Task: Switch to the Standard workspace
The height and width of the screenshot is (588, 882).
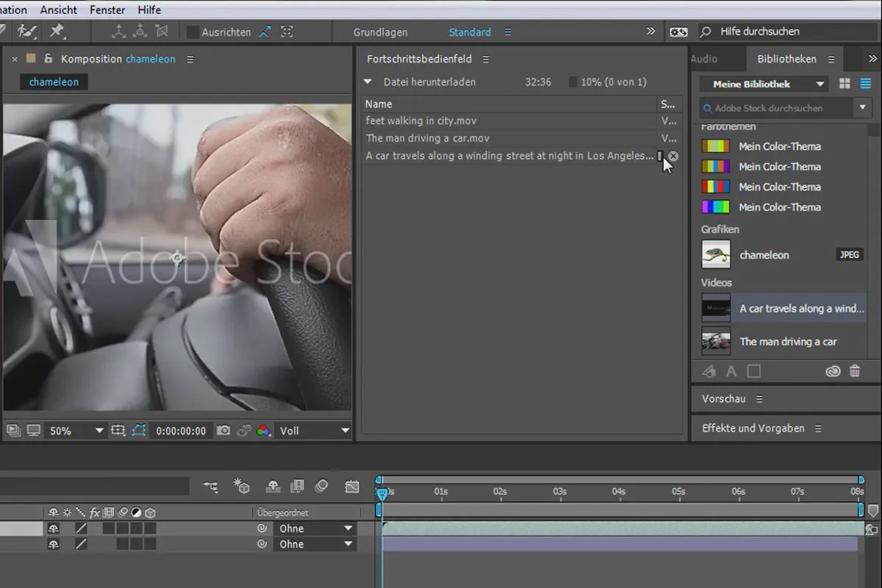Action: [470, 32]
